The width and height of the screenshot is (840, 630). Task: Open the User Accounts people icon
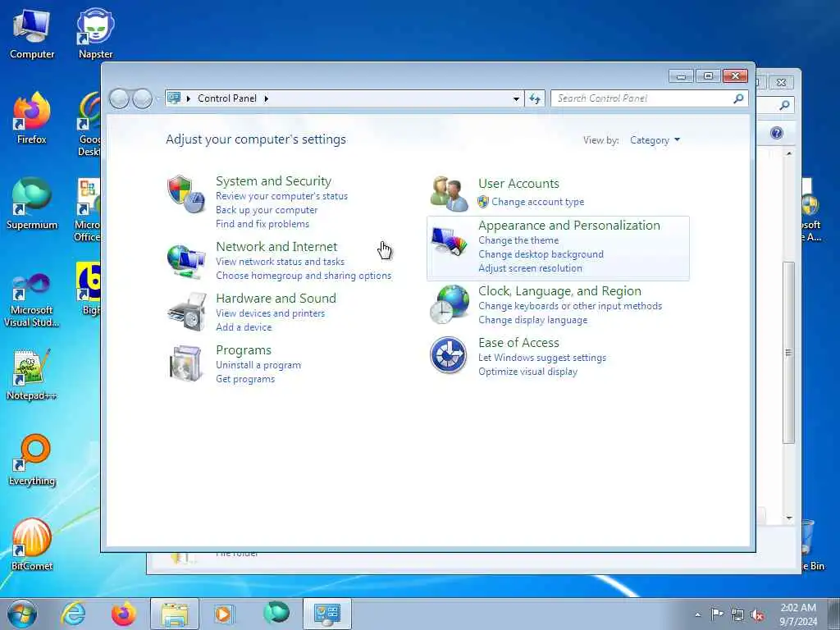tap(449, 194)
